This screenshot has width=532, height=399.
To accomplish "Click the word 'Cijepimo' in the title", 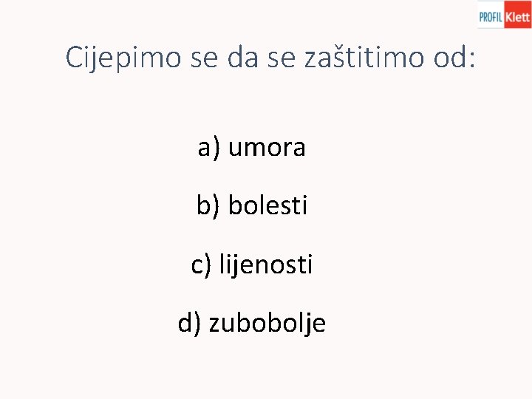I will pos(123,58).
